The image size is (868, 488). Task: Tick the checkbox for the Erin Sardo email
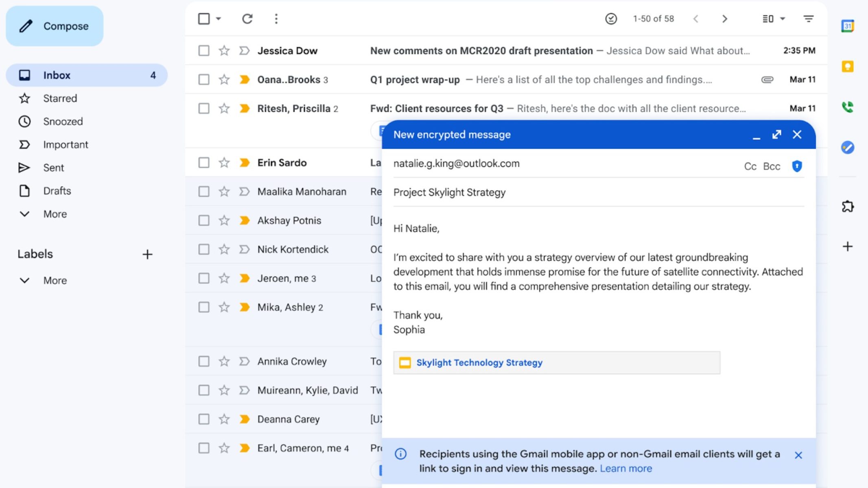(x=203, y=163)
